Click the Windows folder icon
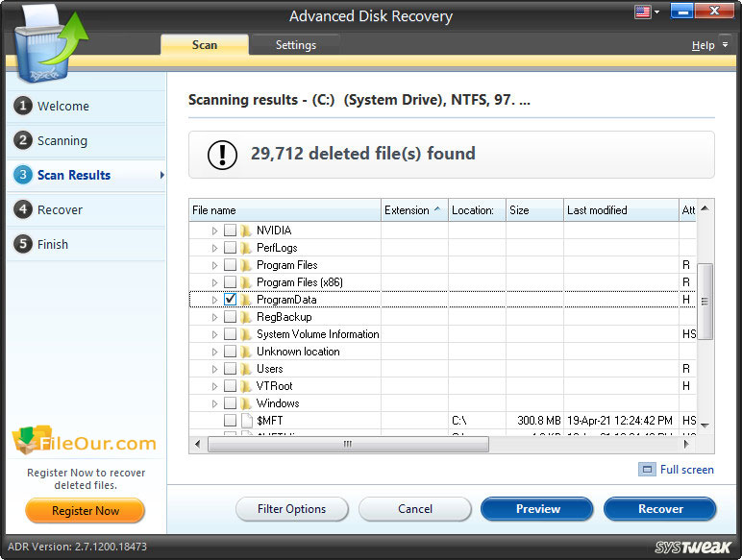 [x=246, y=403]
